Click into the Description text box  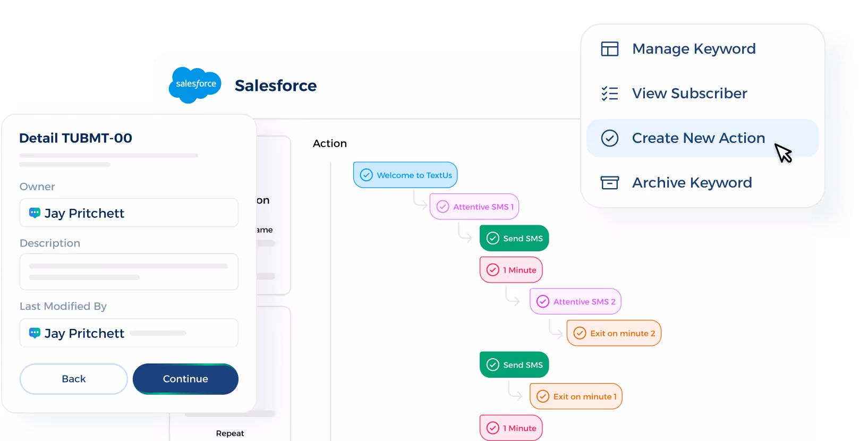pyautogui.click(x=129, y=272)
